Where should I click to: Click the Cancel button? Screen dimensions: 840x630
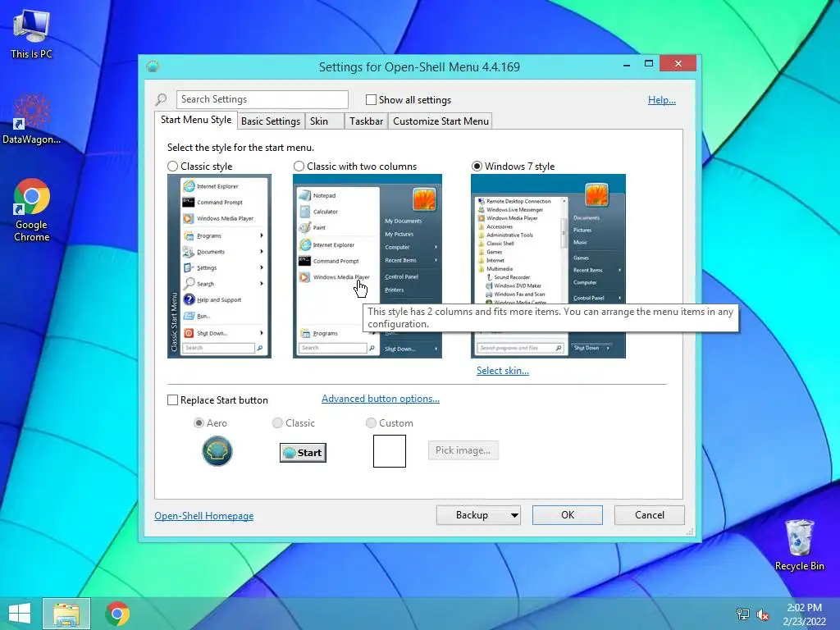(650, 515)
